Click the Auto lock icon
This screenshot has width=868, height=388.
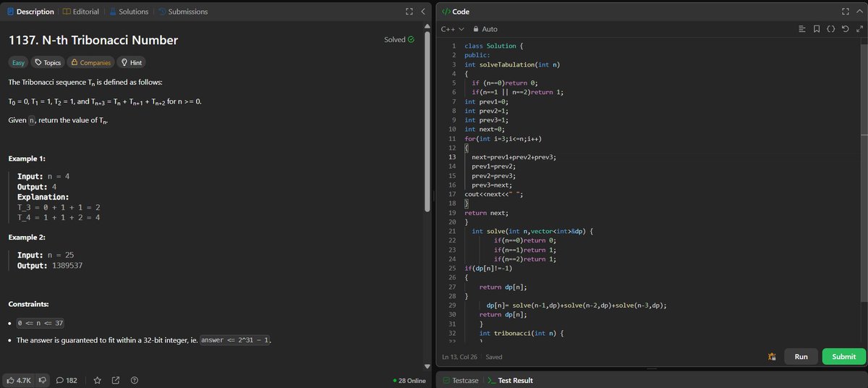[x=476, y=29]
